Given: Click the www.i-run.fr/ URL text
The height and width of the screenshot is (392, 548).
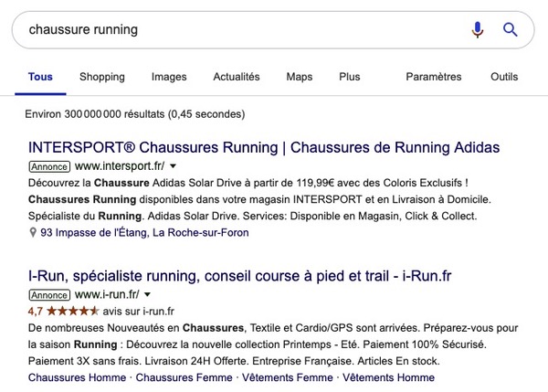Looking at the screenshot, I should click(x=107, y=294).
